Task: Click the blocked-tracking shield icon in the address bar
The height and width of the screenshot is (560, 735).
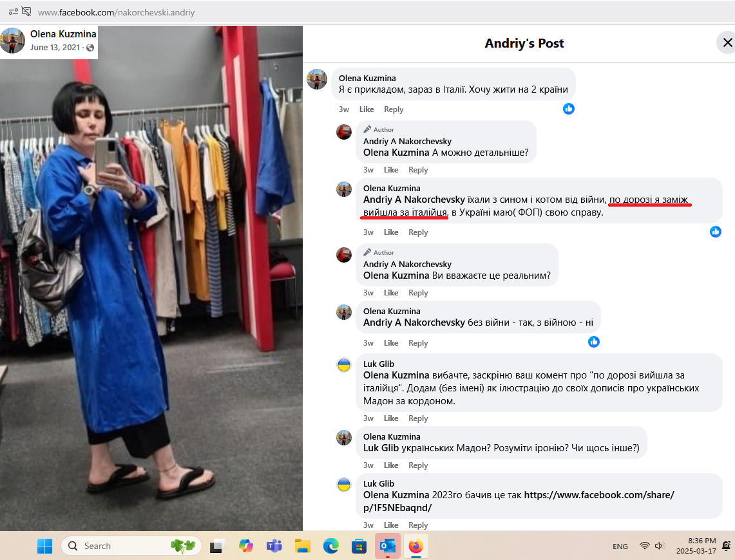Action: (26, 12)
